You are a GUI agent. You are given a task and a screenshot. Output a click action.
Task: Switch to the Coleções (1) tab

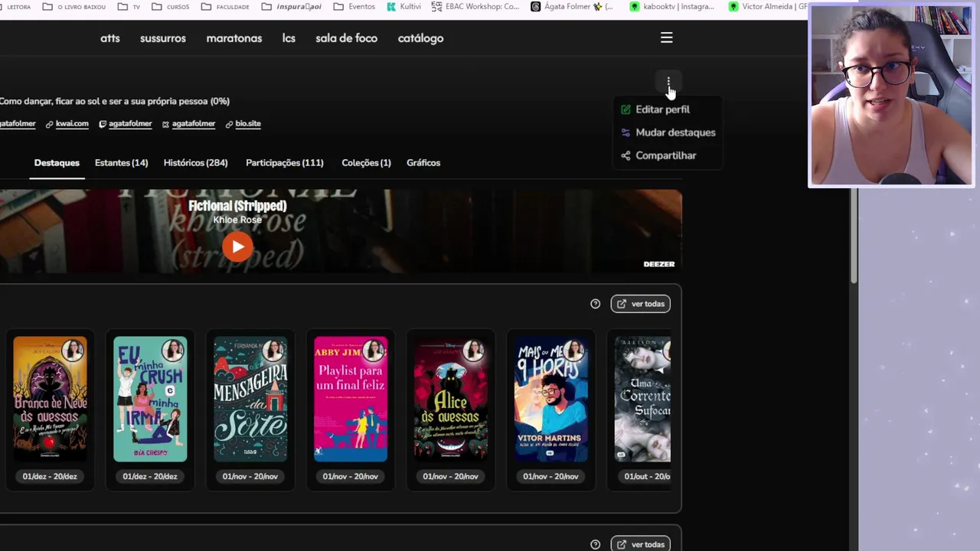[366, 163]
